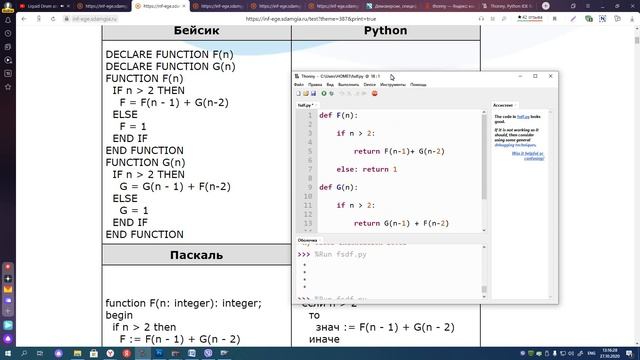This screenshot has height=360, width=640.
Task: Go back using the browser back arrow
Action: pos(24,19)
